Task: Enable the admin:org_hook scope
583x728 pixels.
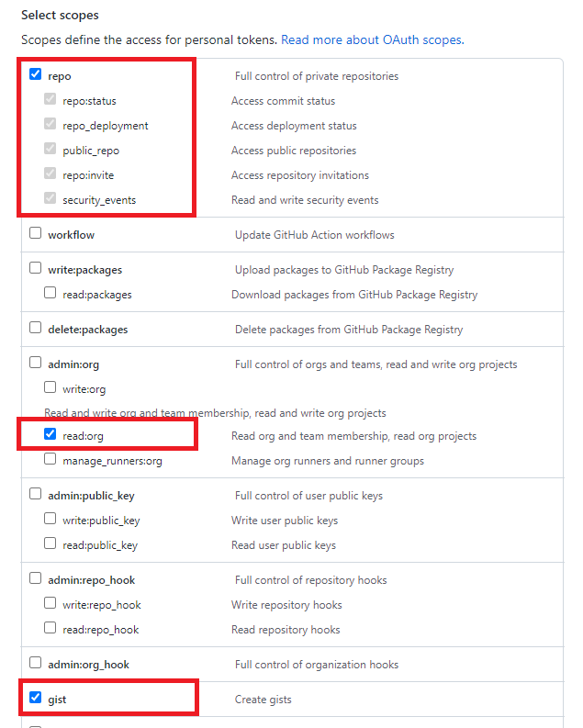Action: pos(35,663)
